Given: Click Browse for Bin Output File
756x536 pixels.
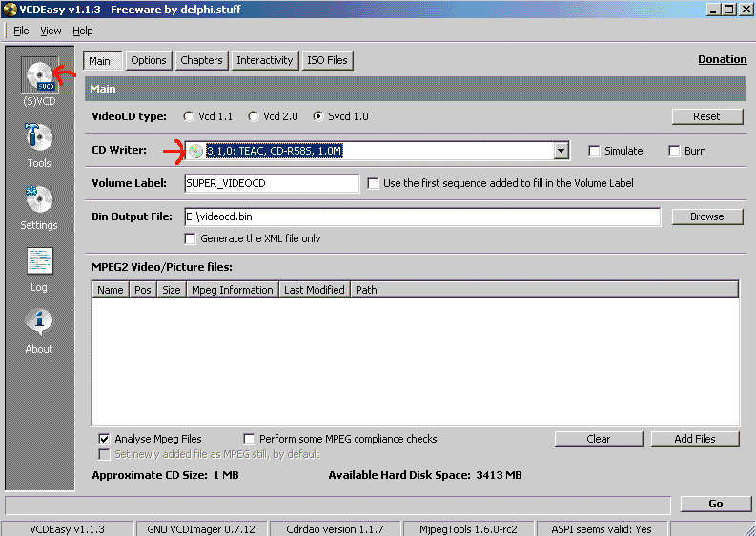Looking at the screenshot, I should (706, 216).
